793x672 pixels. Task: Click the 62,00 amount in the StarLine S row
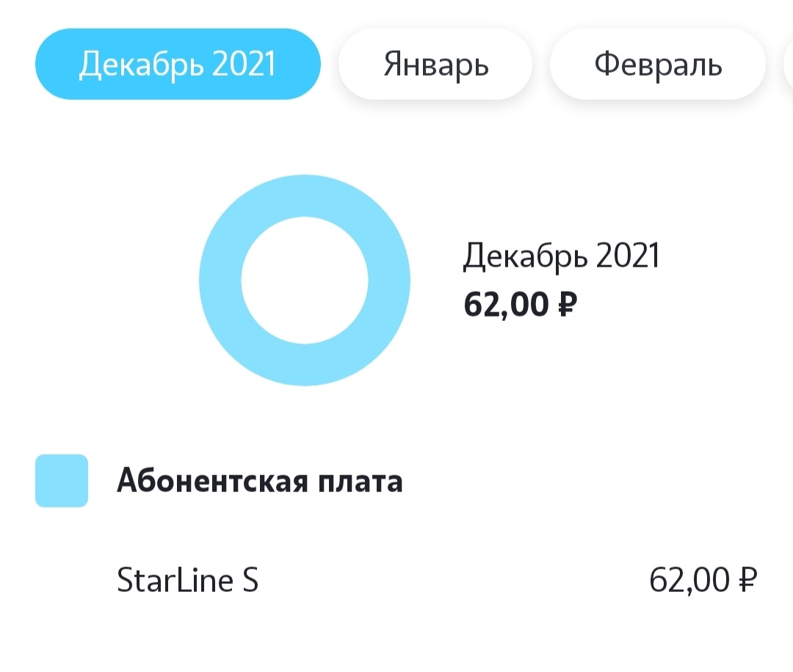(x=689, y=582)
